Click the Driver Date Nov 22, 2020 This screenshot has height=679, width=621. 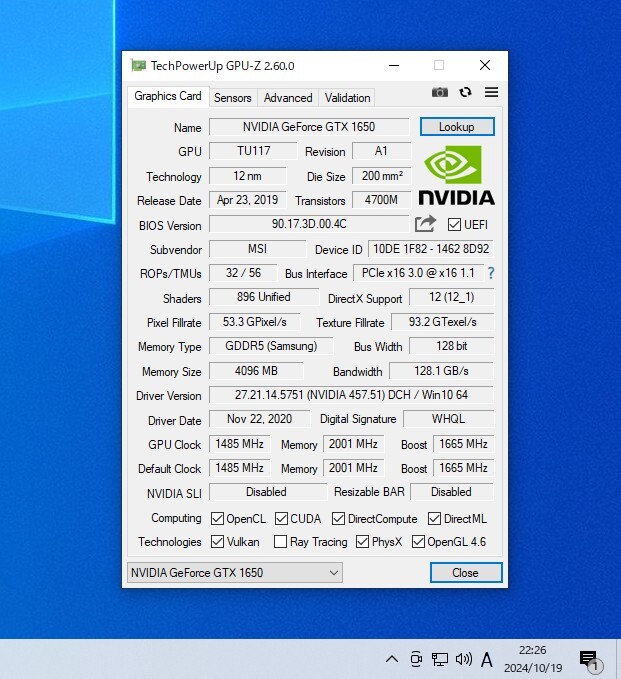tap(259, 419)
